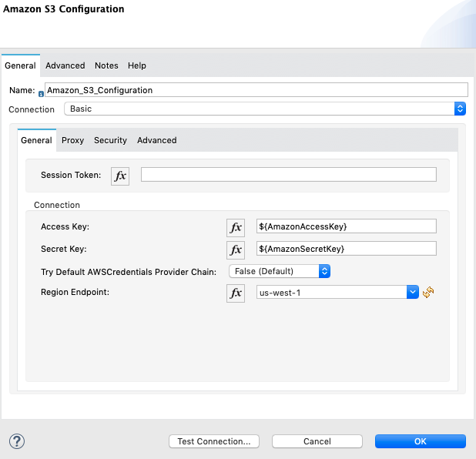This screenshot has width=476, height=459.
Task: Toggle fx expression for Secret Key
Action: pyautogui.click(x=236, y=250)
